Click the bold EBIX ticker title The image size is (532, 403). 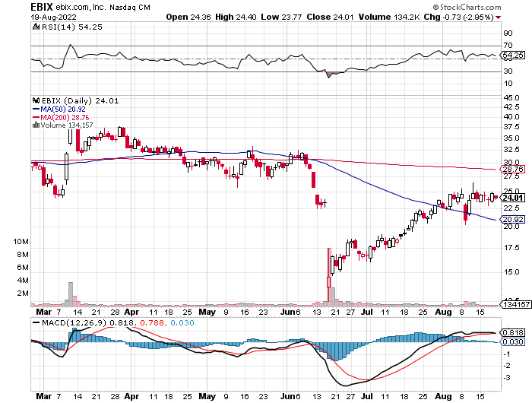[x=42, y=7]
